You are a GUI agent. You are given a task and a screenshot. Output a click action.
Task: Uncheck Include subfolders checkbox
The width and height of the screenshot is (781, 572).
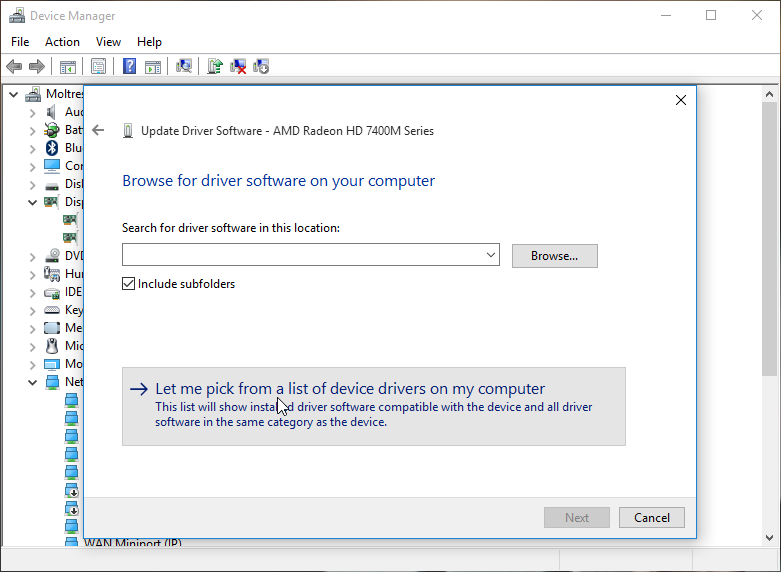pos(128,284)
